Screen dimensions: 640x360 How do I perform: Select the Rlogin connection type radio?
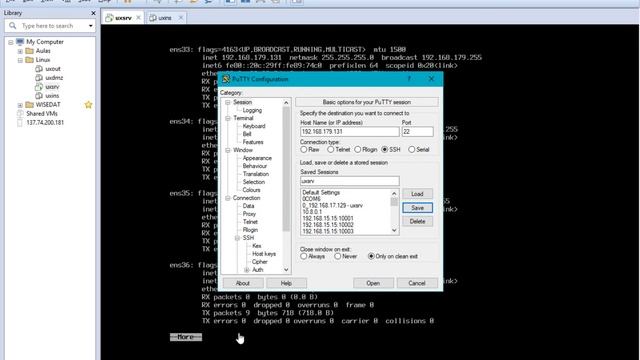coord(358,150)
